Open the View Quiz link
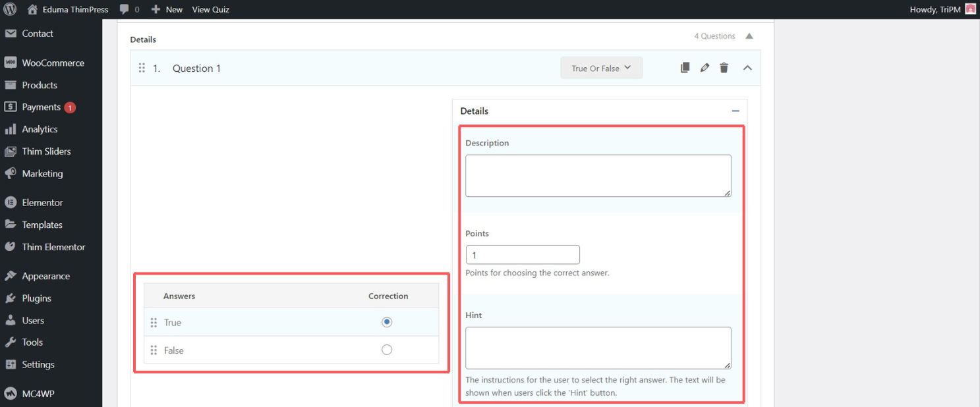980x407 pixels. tap(211, 9)
